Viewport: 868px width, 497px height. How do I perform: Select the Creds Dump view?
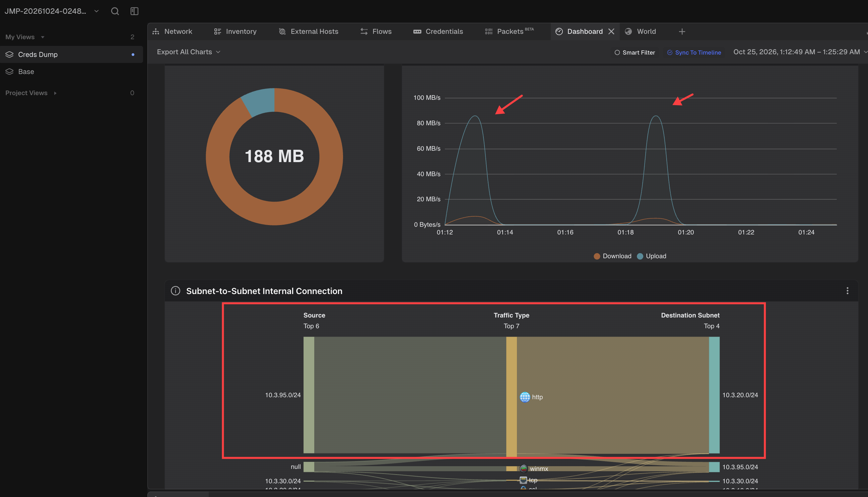pyautogui.click(x=71, y=55)
